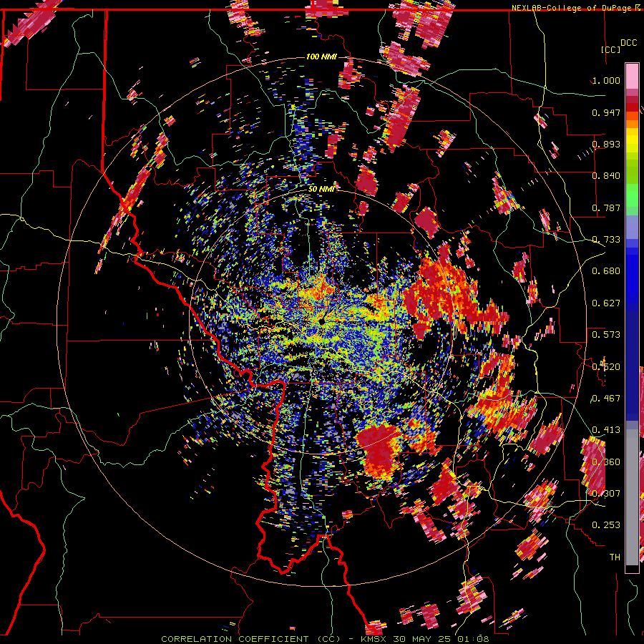Click the 0.680 value on the scale
The height and width of the screenshot is (644, 644).
point(606,271)
